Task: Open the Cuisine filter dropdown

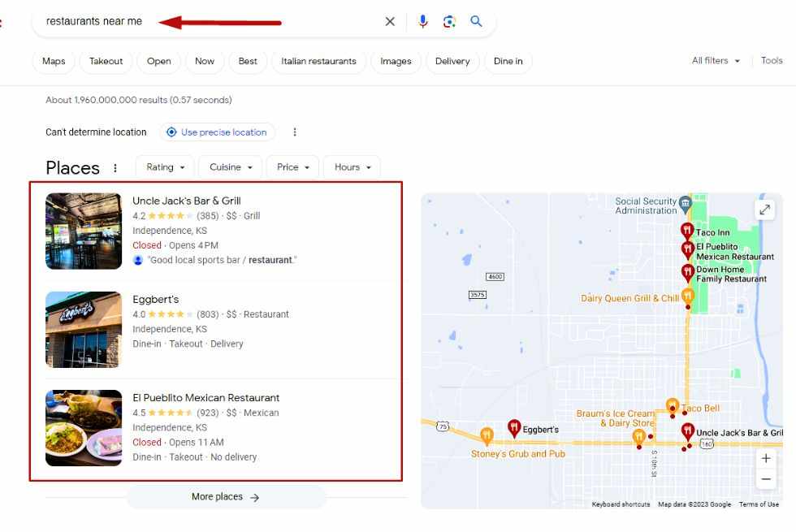Action: [x=231, y=167]
